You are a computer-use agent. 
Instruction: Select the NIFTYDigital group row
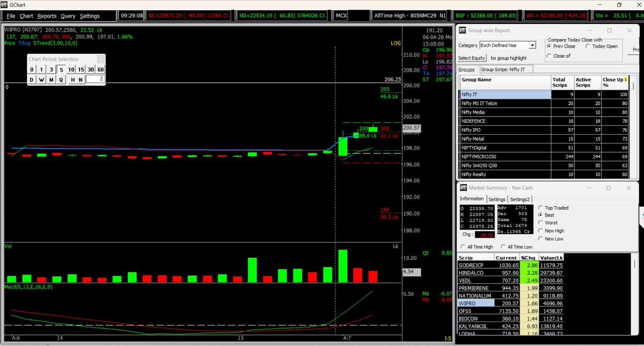[x=545, y=148]
